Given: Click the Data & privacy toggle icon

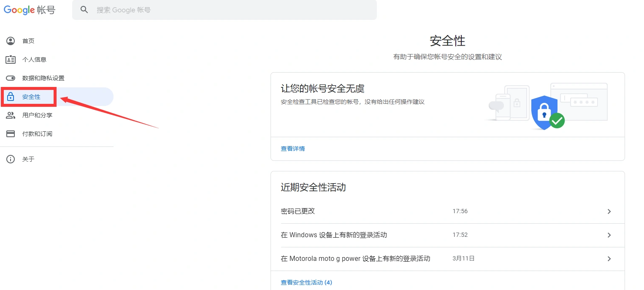Looking at the screenshot, I should [x=11, y=78].
